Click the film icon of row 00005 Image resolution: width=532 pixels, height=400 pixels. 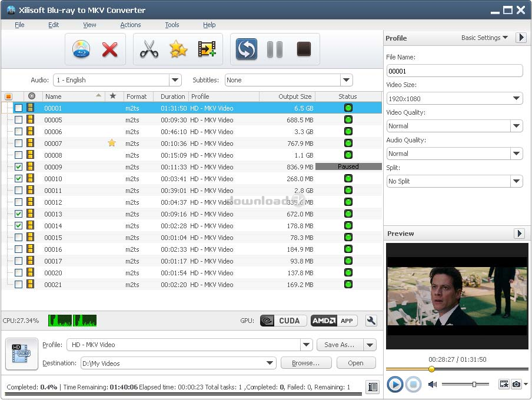click(x=31, y=119)
